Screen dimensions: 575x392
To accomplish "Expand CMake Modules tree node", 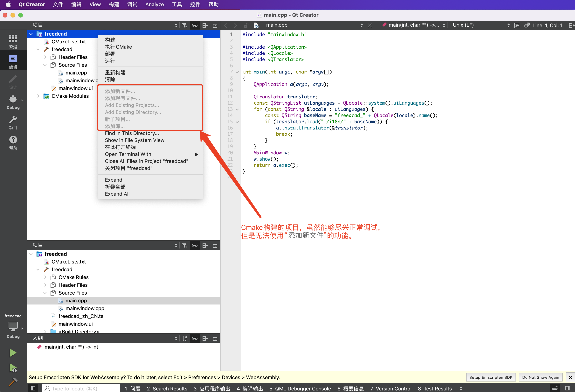I will [38, 96].
